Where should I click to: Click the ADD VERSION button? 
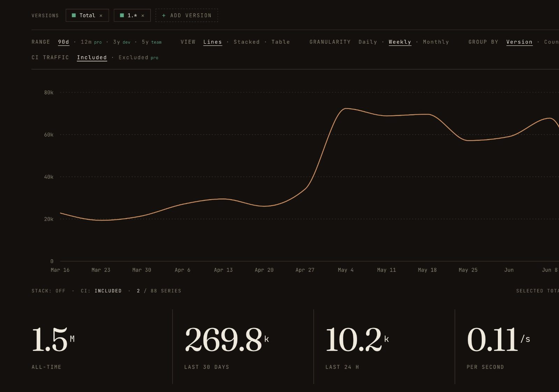click(187, 15)
